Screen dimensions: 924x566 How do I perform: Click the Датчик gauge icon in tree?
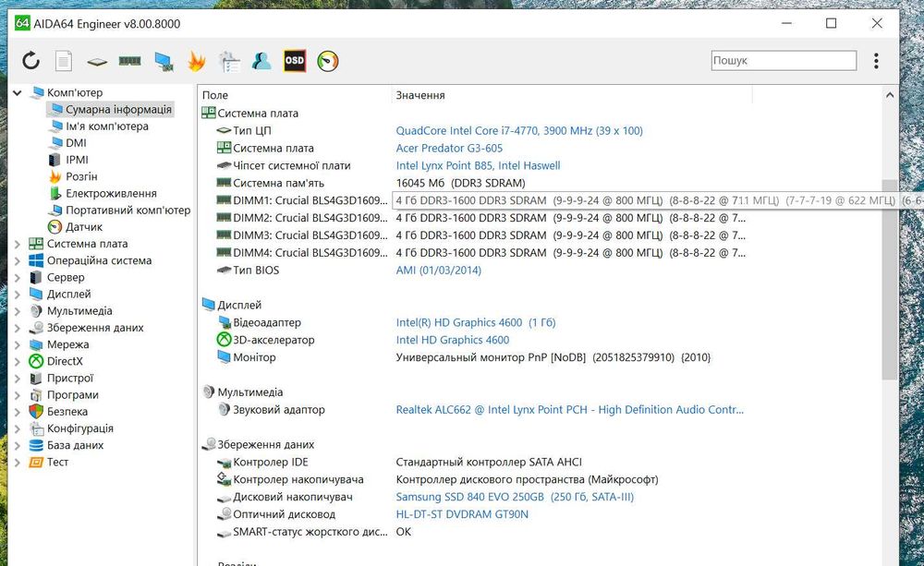click(x=55, y=227)
